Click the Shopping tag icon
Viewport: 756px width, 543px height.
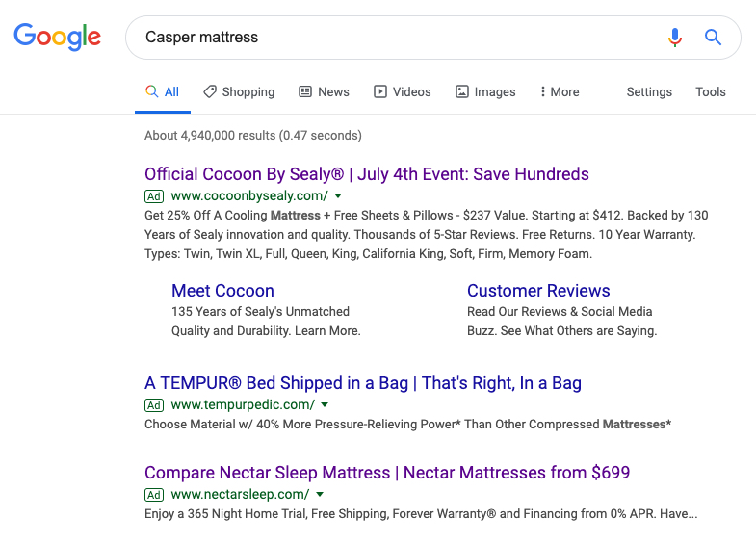click(210, 91)
